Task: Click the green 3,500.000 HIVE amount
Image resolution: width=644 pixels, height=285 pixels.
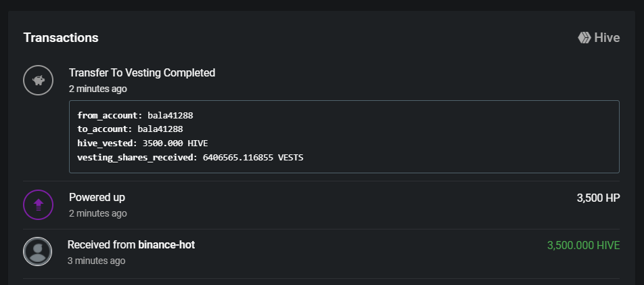Action: (x=583, y=246)
